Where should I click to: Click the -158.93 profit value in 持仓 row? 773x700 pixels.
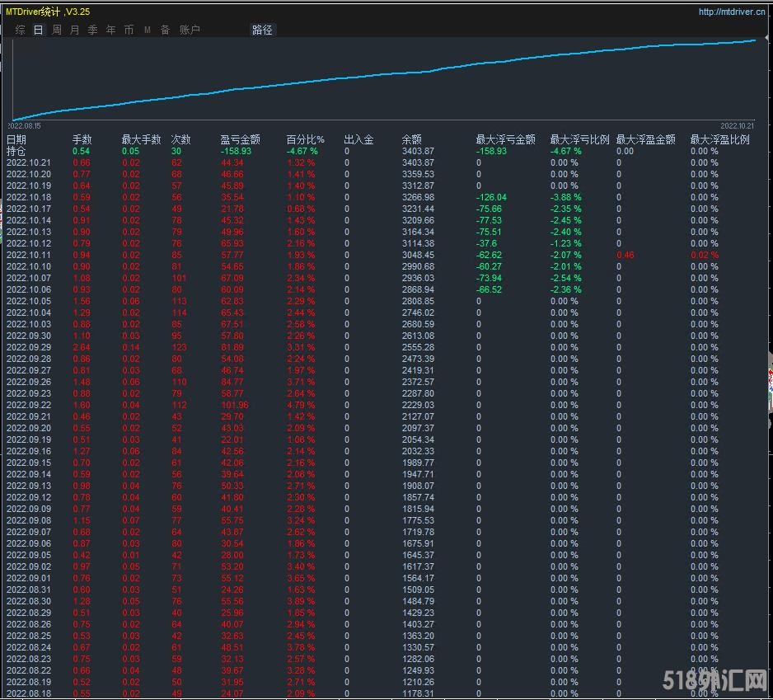click(236, 151)
